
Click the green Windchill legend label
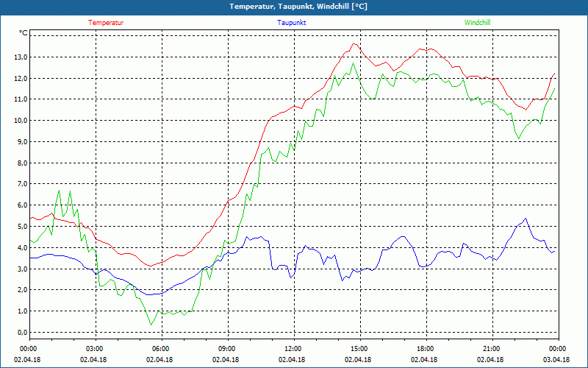(x=477, y=23)
